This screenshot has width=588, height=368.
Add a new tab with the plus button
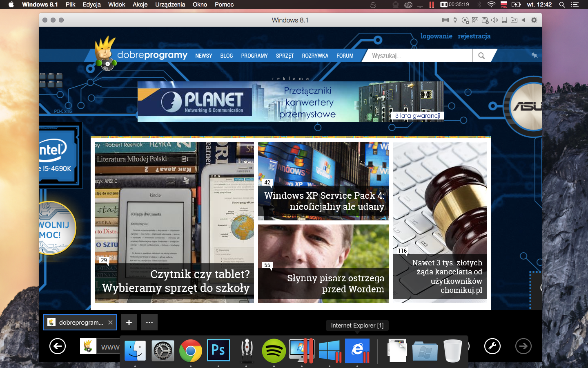tap(129, 322)
